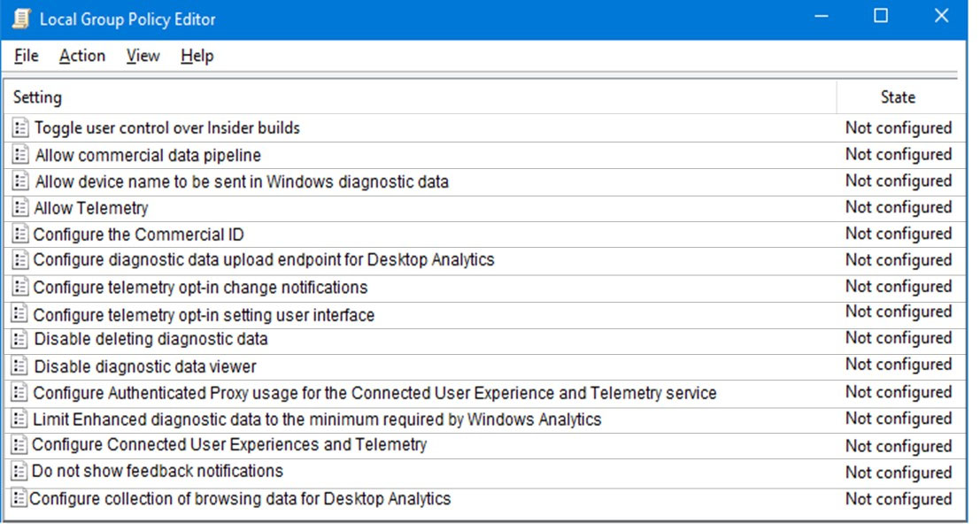The width and height of the screenshot is (980, 531).
Task: Sort by the State column header
Action: tap(899, 97)
